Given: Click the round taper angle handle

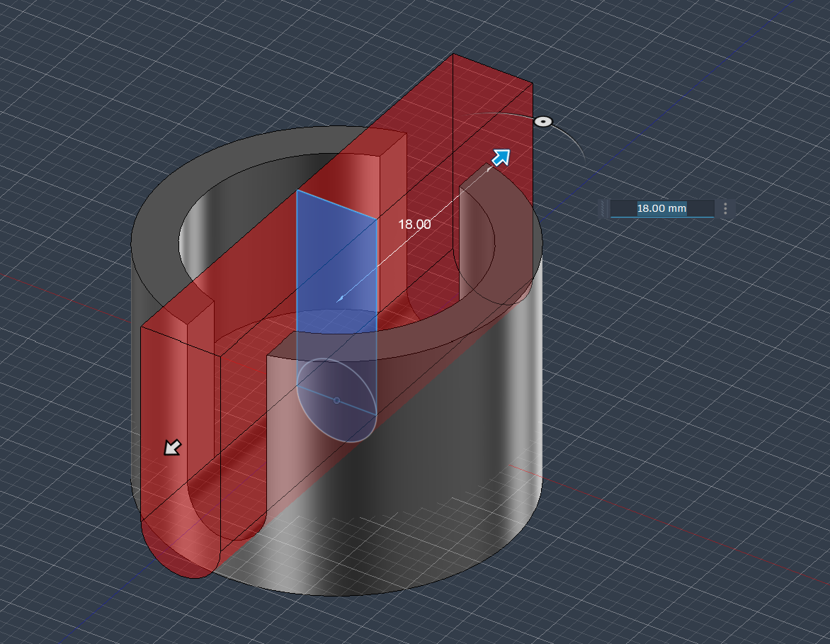Looking at the screenshot, I should click(542, 122).
